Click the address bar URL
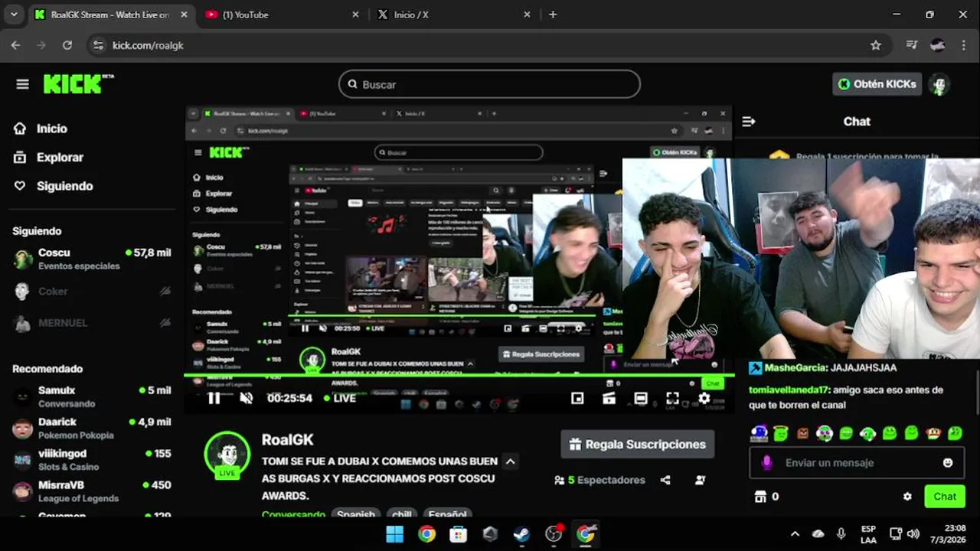Image resolution: width=980 pixels, height=551 pixels. point(148,45)
